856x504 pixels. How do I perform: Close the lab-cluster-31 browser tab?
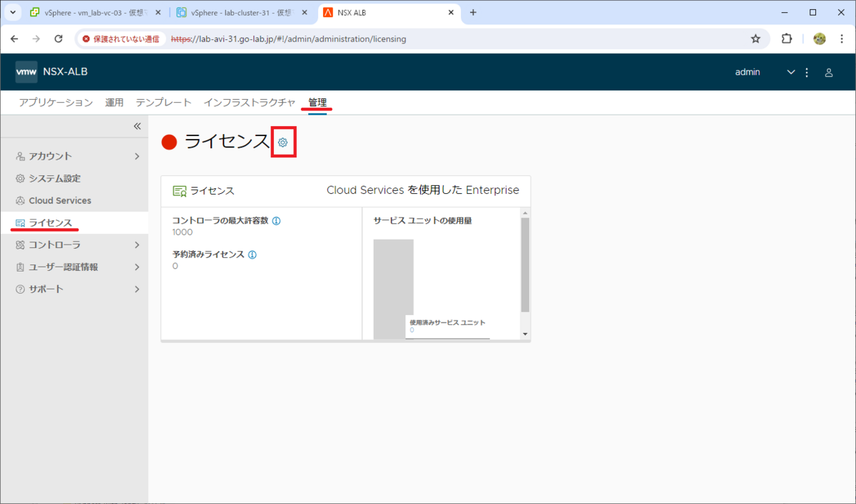305,12
